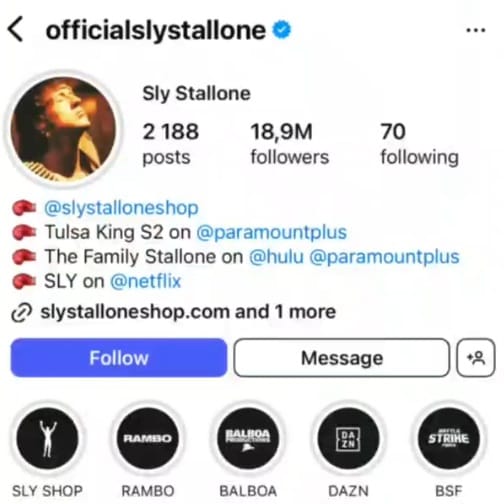Tap the blue verified badge
This screenshot has width=504, height=504.
[282, 30]
